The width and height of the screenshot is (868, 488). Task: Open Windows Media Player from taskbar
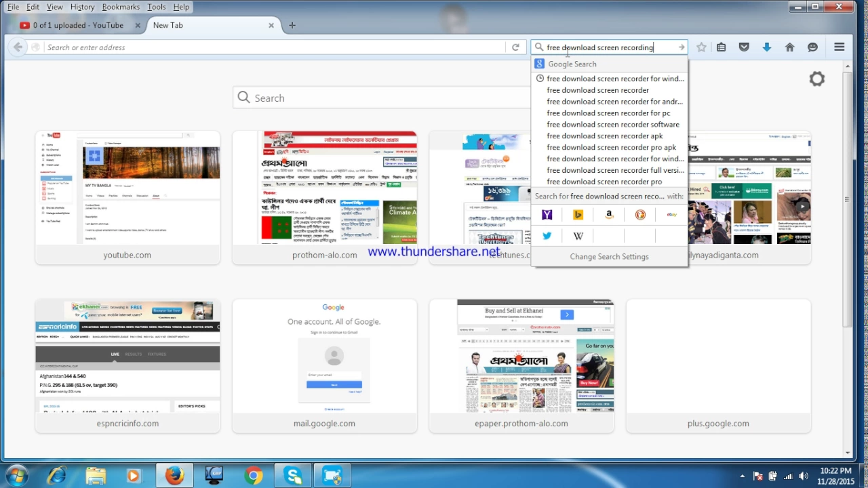click(x=134, y=476)
